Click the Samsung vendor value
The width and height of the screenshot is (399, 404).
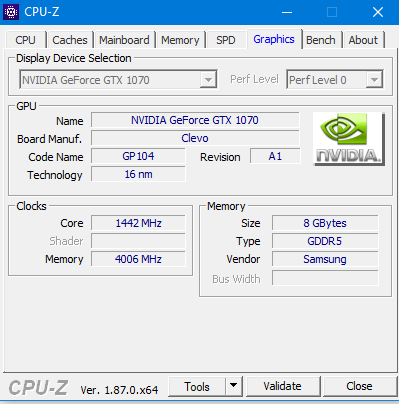(325, 259)
